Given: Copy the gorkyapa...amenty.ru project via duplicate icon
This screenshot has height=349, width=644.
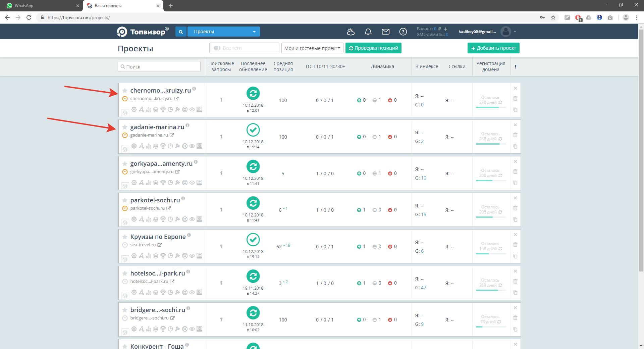Looking at the screenshot, I should pyautogui.click(x=515, y=183).
